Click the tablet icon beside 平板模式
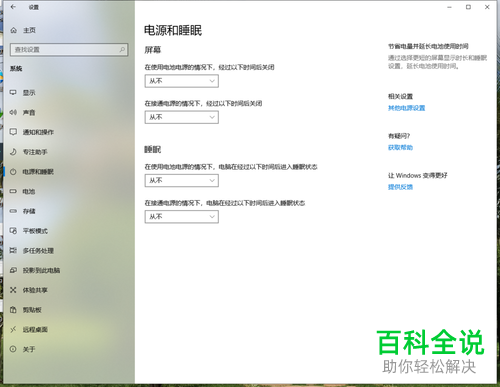500x387 pixels. point(13,231)
